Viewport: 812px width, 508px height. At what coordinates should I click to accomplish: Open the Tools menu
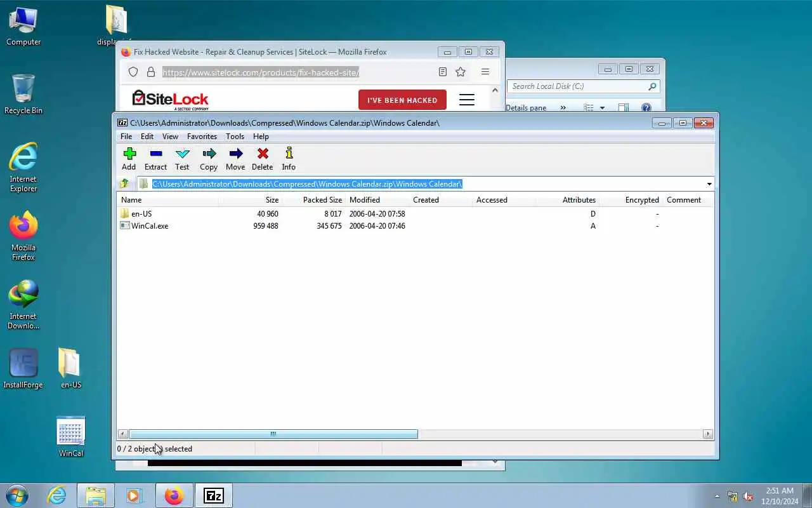tap(235, 137)
